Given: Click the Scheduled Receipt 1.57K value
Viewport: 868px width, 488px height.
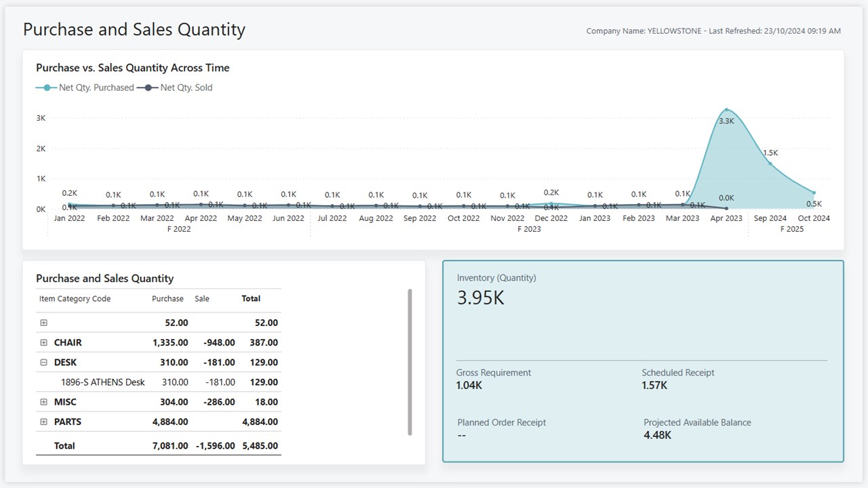Looking at the screenshot, I should point(654,386).
